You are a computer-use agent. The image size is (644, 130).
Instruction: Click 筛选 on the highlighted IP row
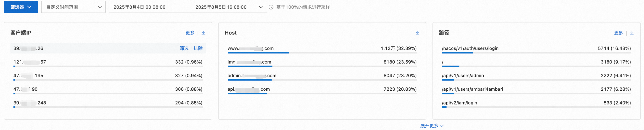(x=184, y=48)
